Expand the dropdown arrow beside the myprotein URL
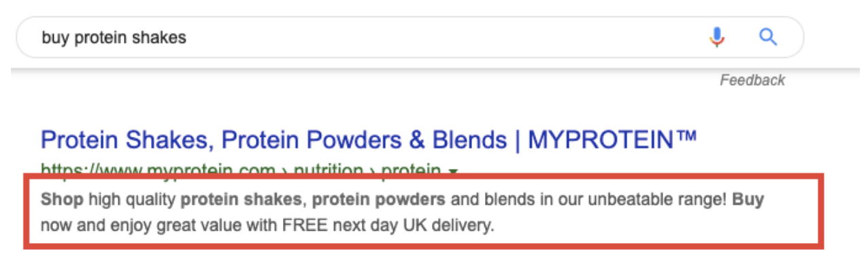Screen dimensions: 868x275 [x=454, y=169]
